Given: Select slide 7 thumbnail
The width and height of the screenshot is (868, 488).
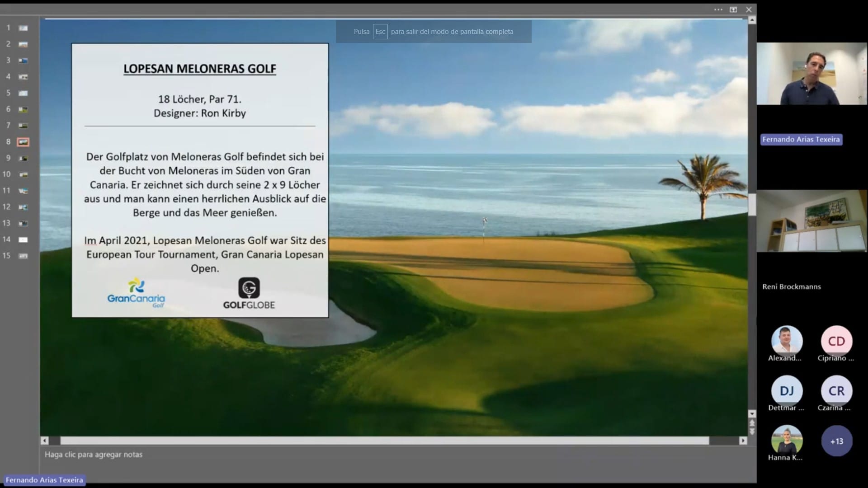Looking at the screenshot, I should point(23,126).
